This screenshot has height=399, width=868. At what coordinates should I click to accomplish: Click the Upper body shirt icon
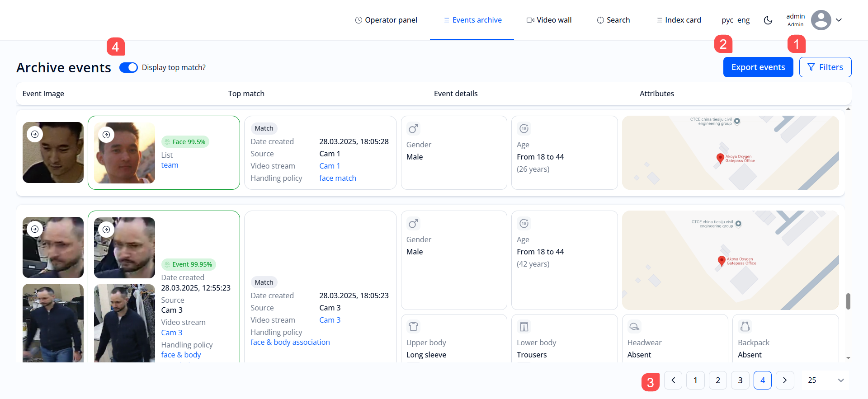pyautogui.click(x=413, y=327)
